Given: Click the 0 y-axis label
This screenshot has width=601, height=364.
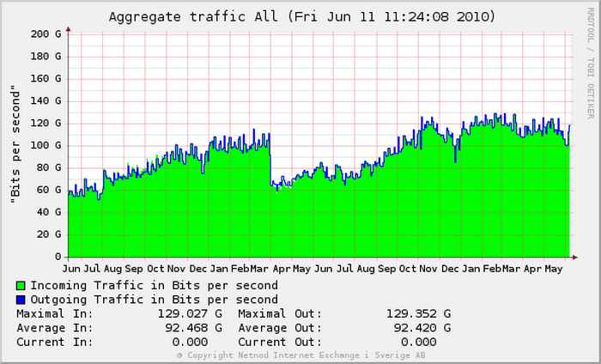Looking at the screenshot, I should point(58,257).
